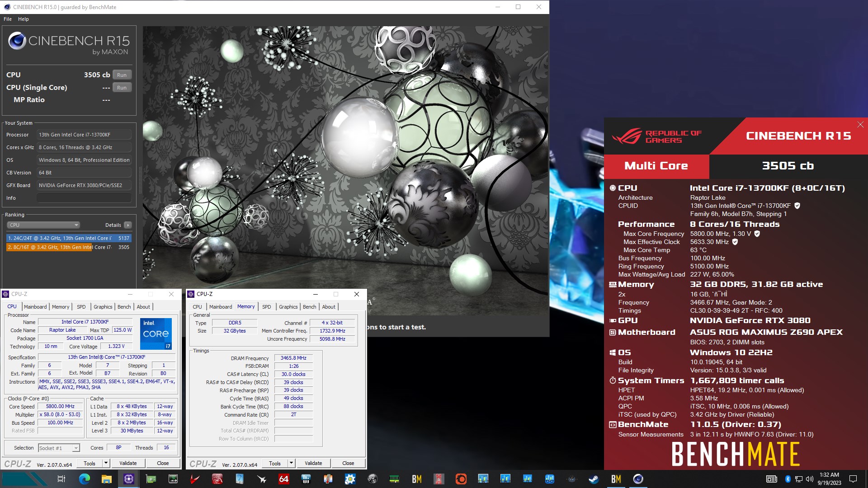Image resolution: width=868 pixels, height=488 pixels.
Task: Open the green memory stick taskbar icon
Action: tap(394, 479)
